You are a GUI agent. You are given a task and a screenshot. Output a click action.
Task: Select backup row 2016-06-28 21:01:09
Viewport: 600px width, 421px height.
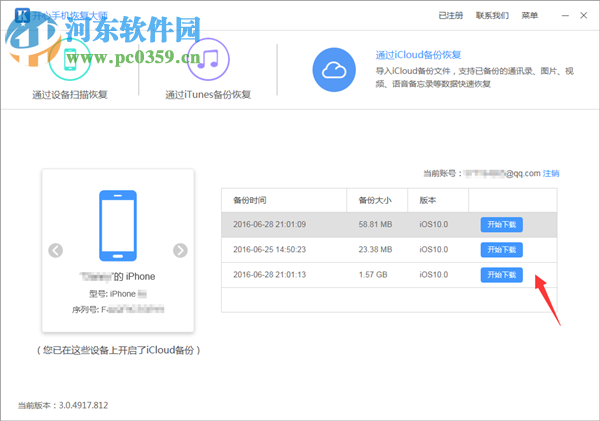pyautogui.click(x=389, y=225)
